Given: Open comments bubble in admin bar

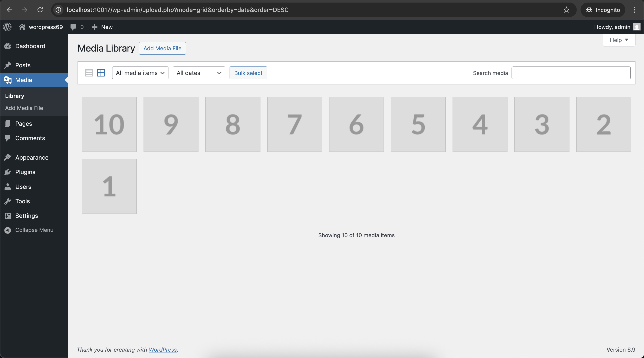Looking at the screenshot, I should (x=73, y=27).
